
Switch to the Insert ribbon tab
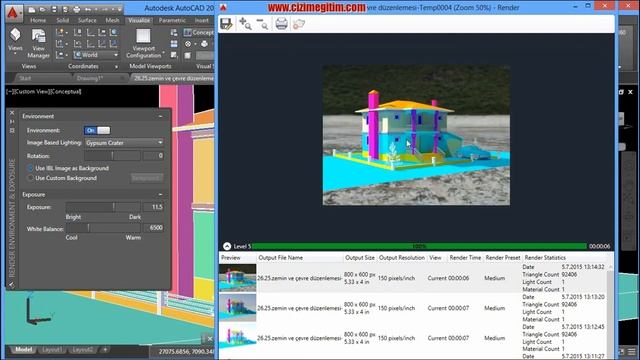coord(201,20)
